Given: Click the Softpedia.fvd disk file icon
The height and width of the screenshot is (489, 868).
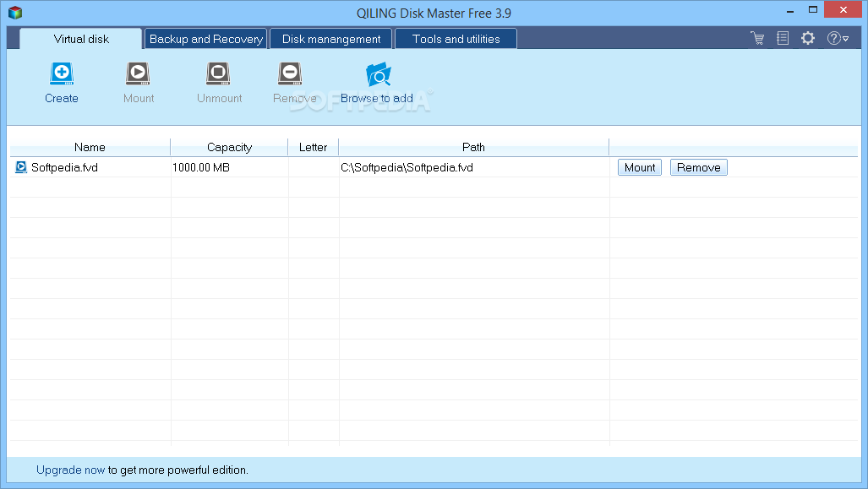Looking at the screenshot, I should [21, 167].
